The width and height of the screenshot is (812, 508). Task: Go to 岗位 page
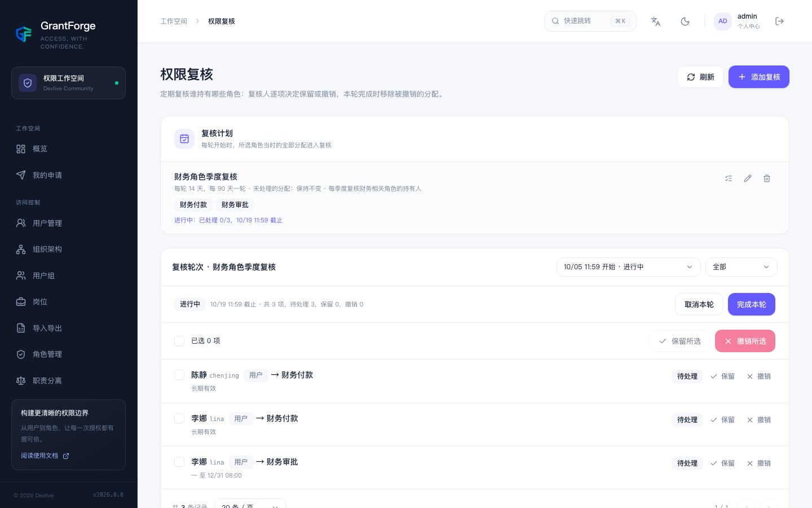[x=68, y=302]
